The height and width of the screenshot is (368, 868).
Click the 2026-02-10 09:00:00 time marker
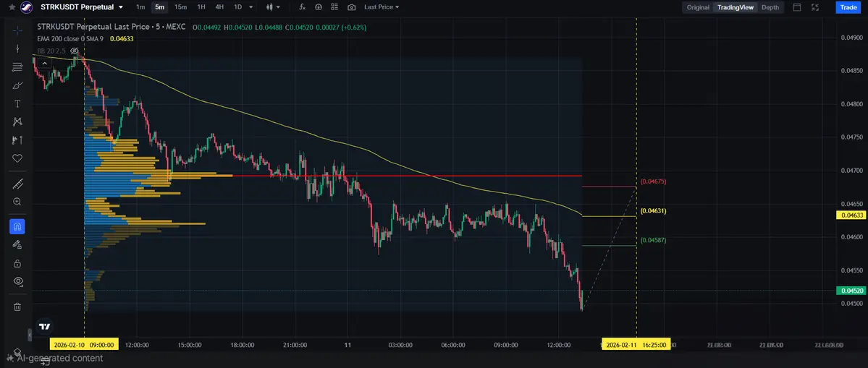(x=84, y=345)
